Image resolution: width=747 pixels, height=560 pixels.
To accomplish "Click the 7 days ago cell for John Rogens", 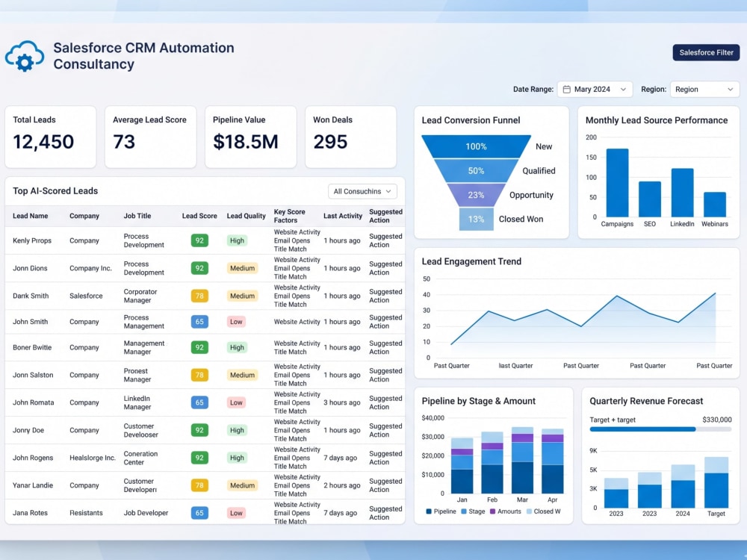I will (x=340, y=458).
